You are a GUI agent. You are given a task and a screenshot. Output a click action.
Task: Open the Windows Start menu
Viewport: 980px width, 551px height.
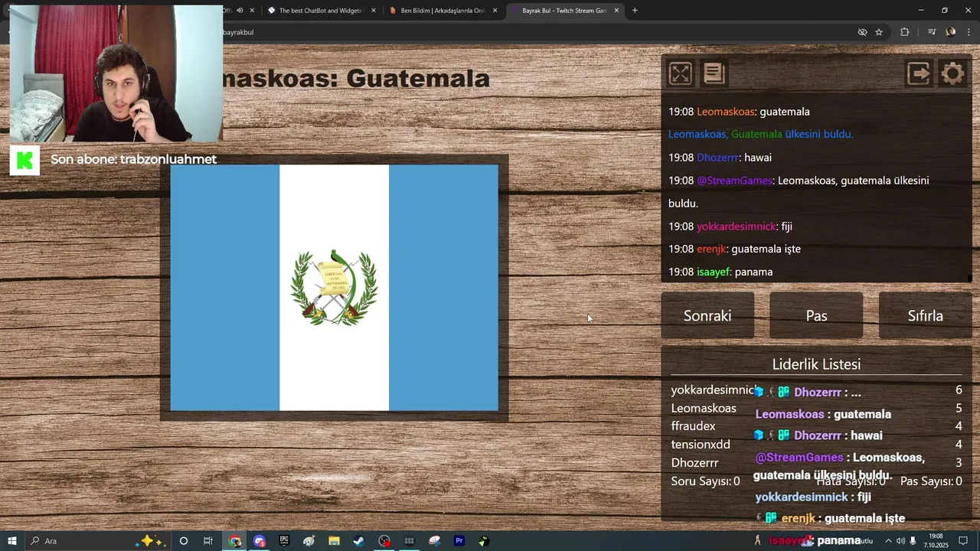[11, 541]
